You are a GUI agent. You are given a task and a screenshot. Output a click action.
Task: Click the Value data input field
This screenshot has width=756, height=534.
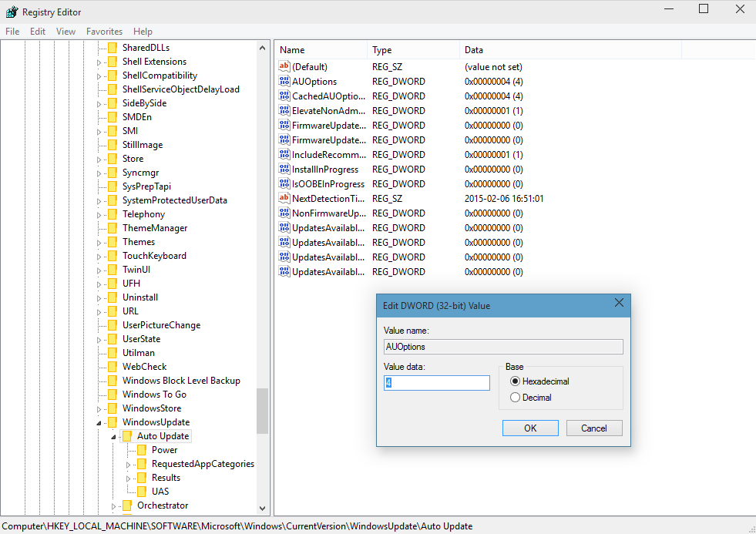(x=436, y=383)
